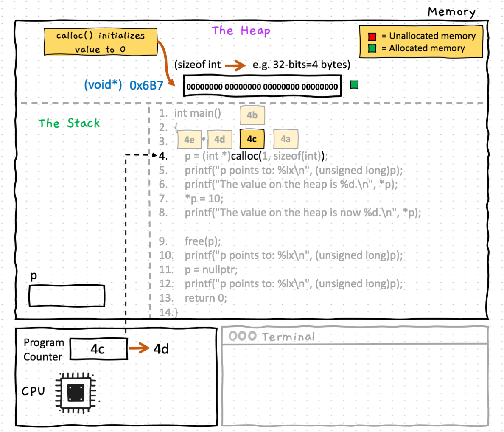Click the Terminal title bar
Image resolution: width=504 pixels, height=432 pixels.
click(355, 336)
